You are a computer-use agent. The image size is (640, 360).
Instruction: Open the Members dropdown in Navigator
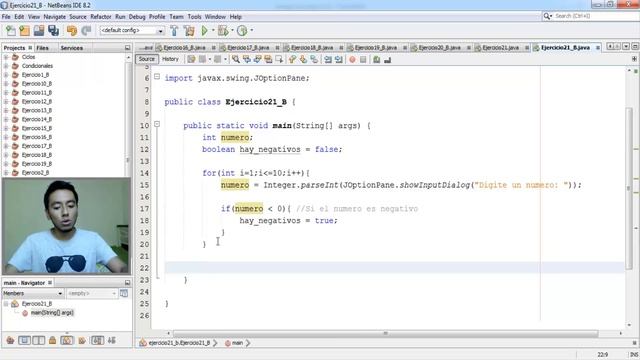pyautogui.click(x=33, y=293)
